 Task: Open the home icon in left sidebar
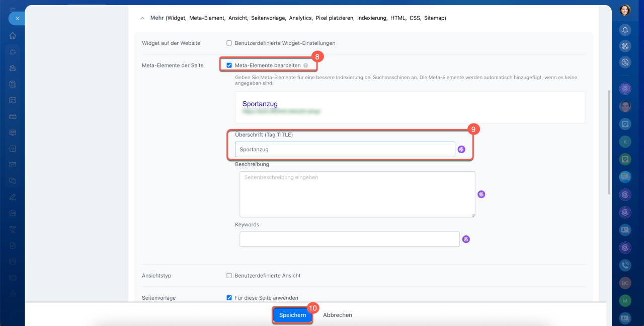pos(13,36)
